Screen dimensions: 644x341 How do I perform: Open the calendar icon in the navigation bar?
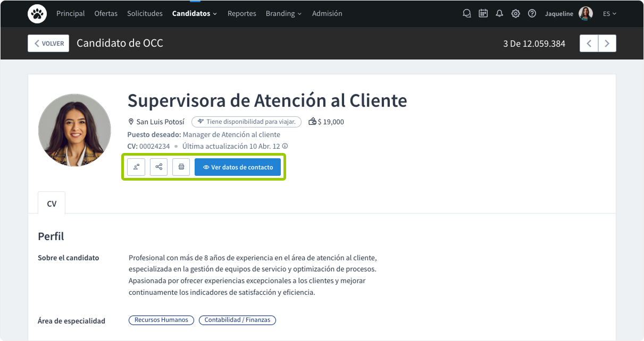(483, 13)
